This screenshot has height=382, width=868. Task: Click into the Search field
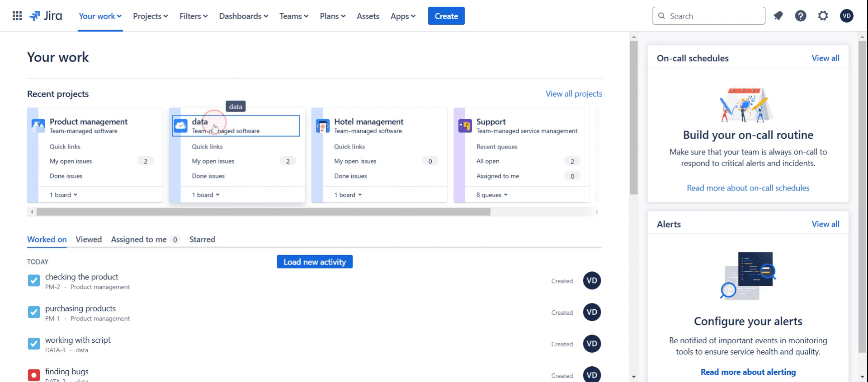tap(709, 16)
